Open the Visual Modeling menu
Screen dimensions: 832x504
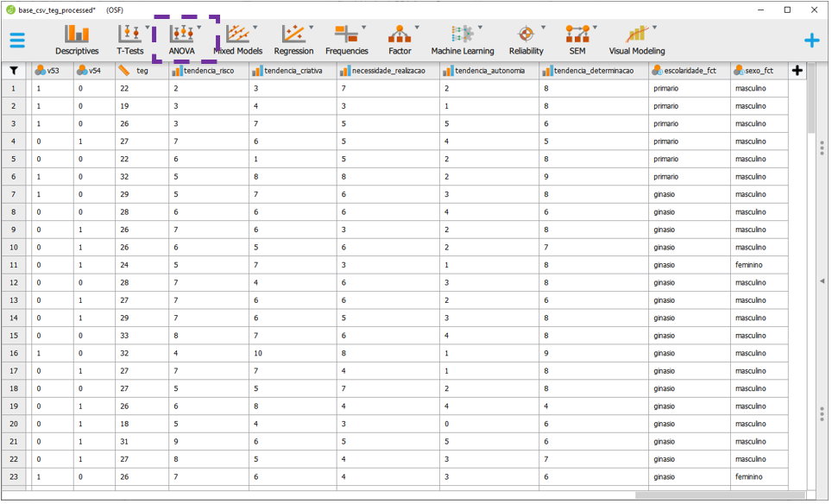coord(637,40)
